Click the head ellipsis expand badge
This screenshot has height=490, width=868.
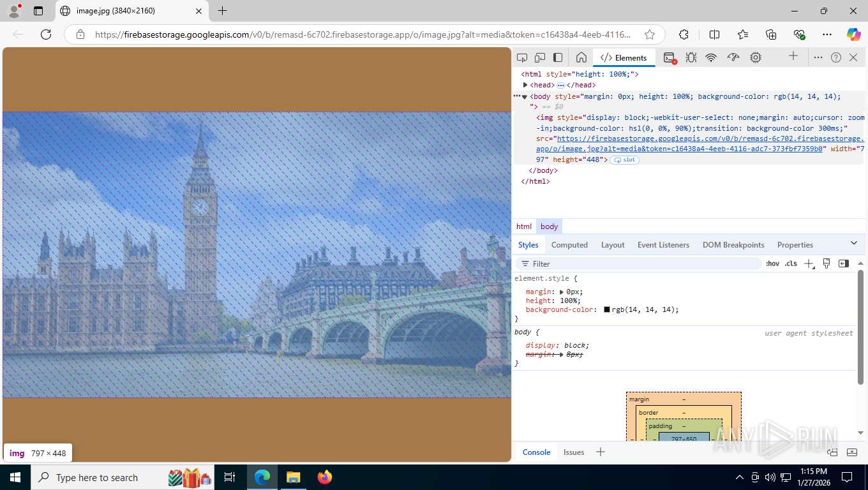point(560,85)
